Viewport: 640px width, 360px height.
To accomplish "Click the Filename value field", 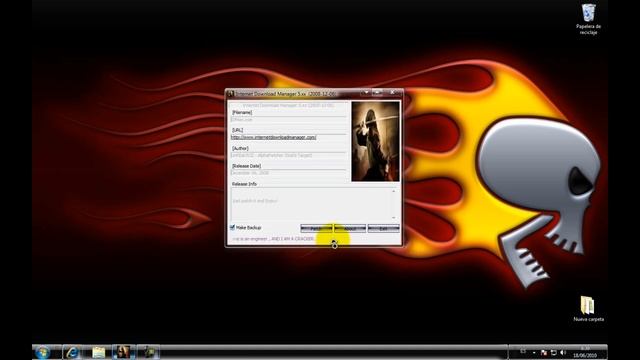I will pyautogui.click(x=288, y=120).
